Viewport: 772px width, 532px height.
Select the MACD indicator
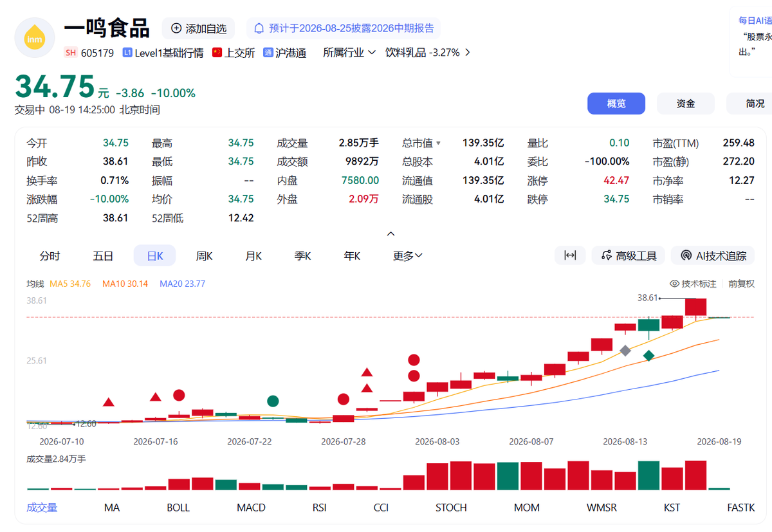[x=251, y=508]
